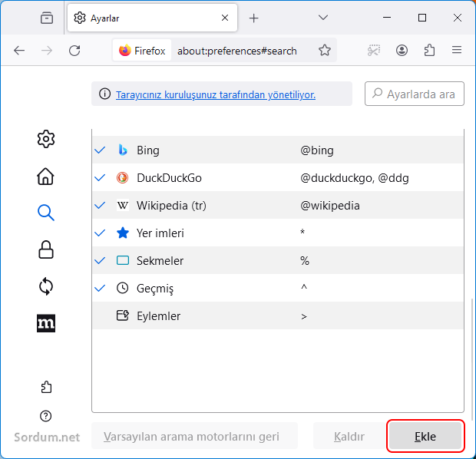The image size is (476, 459).
Task: Click the blue star Yer imleri icon
Action: point(123,233)
